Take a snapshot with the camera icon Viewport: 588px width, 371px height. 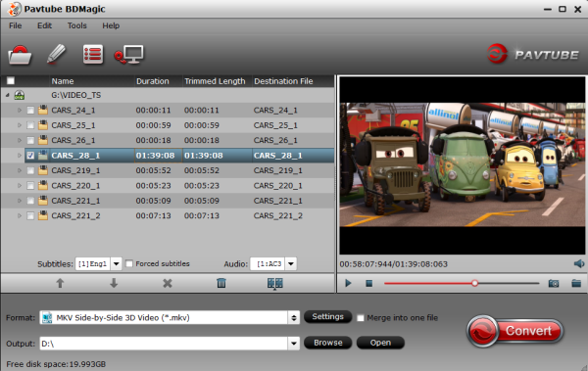pyautogui.click(x=554, y=283)
